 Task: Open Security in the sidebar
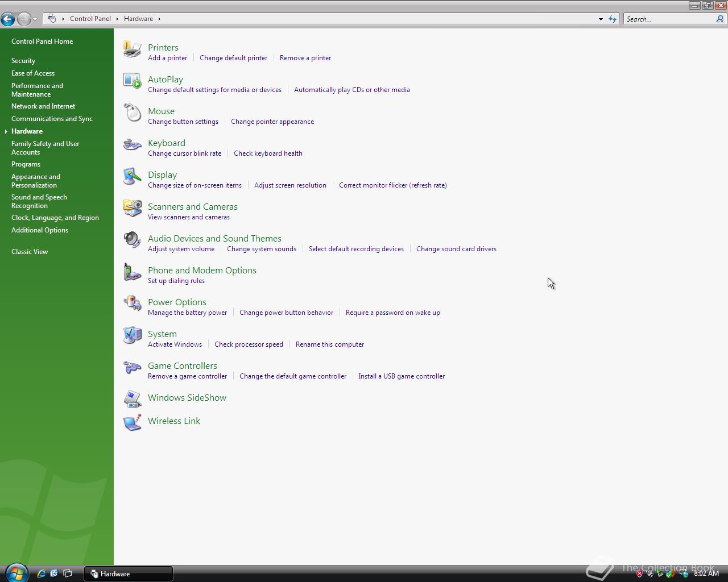coord(23,61)
